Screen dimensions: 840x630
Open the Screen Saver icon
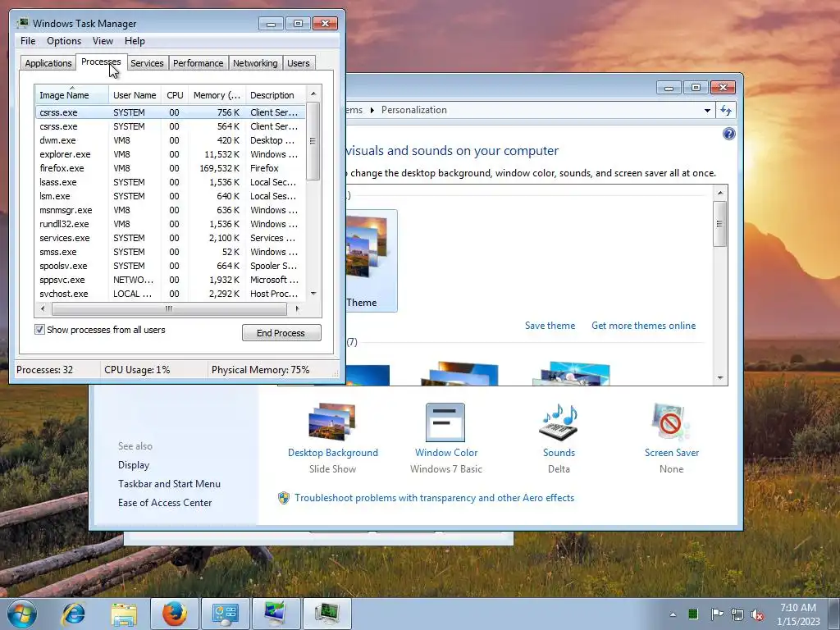point(671,422)
